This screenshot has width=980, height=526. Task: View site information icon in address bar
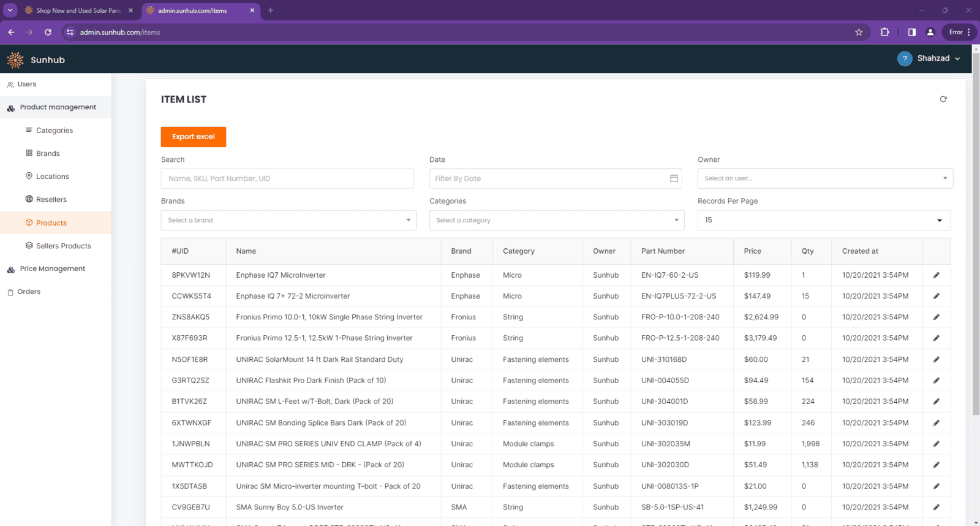(x=70, y=32)
